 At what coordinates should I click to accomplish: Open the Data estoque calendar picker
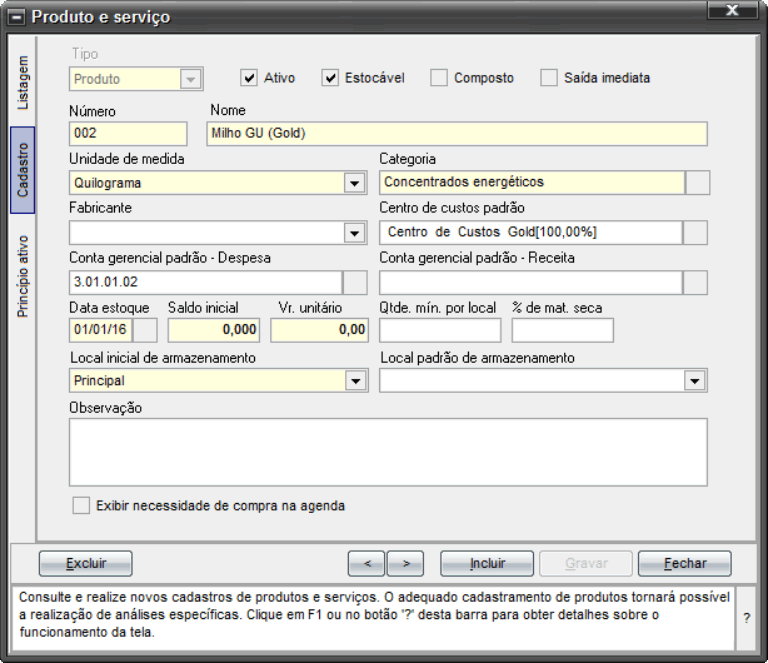coord(145,330)
